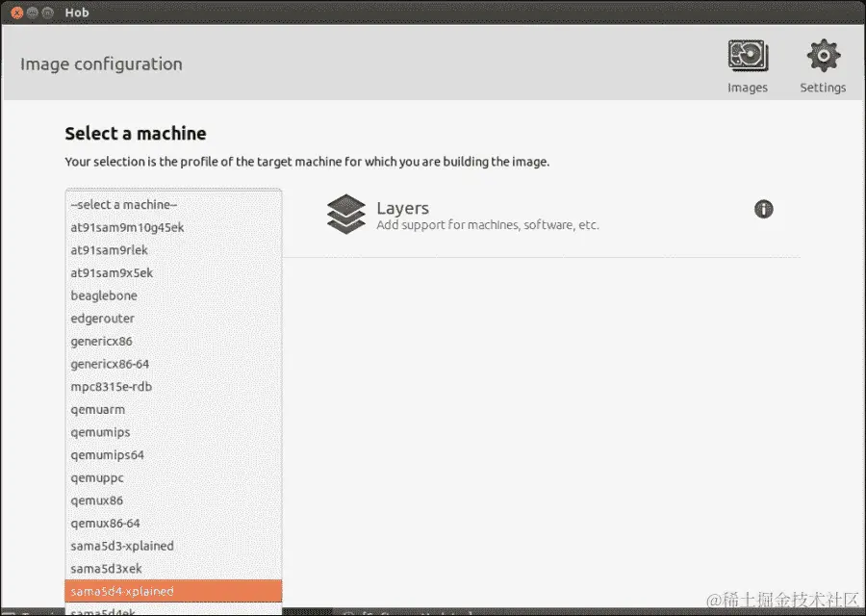This screenshot has height=616, width=866.
Task: Choose at91sam9x5ek machine
Action: [x=173, y=273]
